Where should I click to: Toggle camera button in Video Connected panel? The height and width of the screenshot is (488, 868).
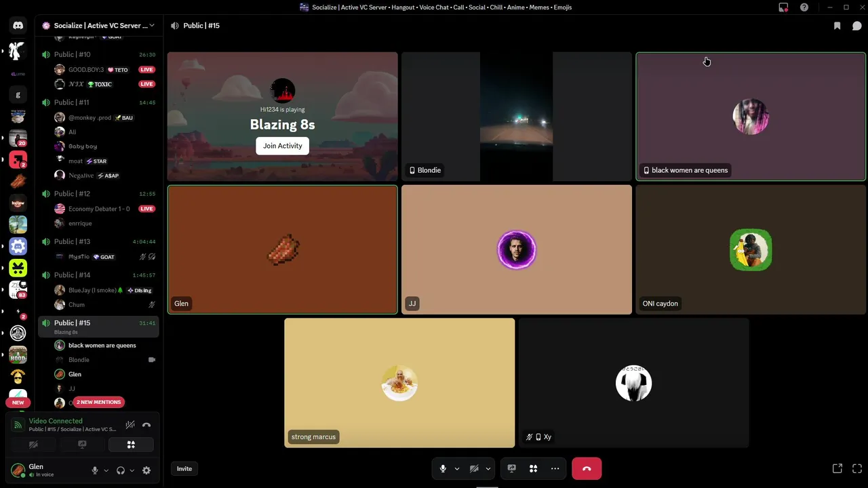pyautogui.click(x=33, y=445)
